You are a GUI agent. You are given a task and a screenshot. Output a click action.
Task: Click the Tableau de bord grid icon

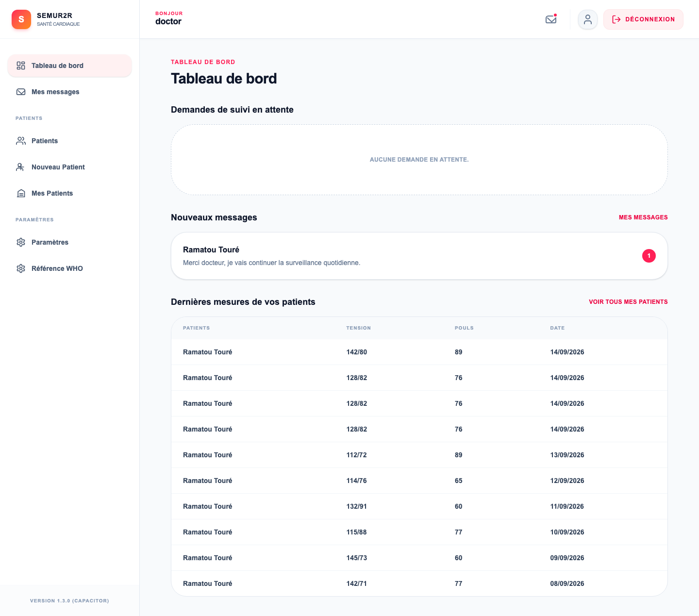21,66
